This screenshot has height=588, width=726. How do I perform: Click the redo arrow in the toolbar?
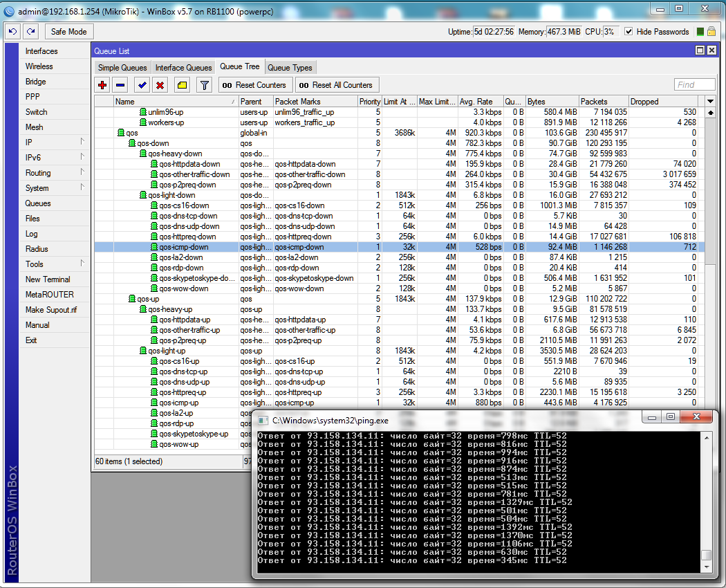(30, 31)
